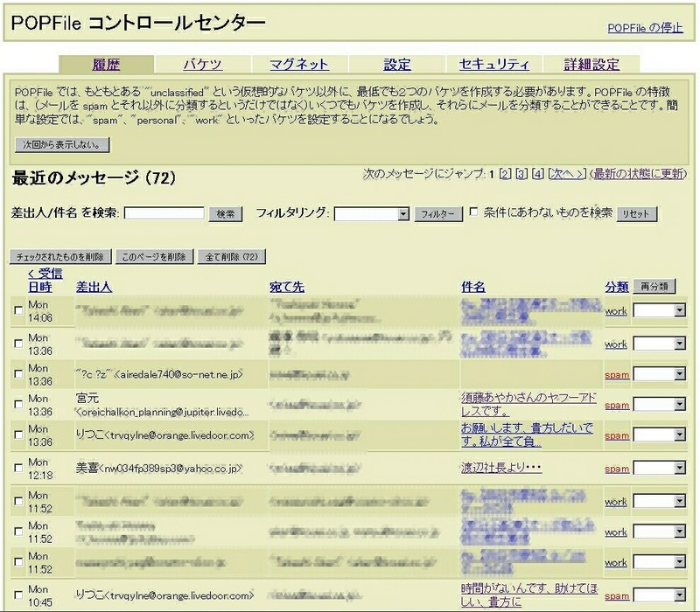
Task: Select checkbox for airedale740 message
Action: (18, 374)
